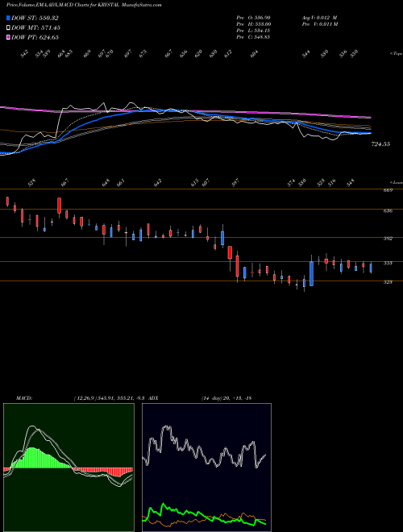
Task: Open the dark blue ADX chart panel
Action: 206,468
